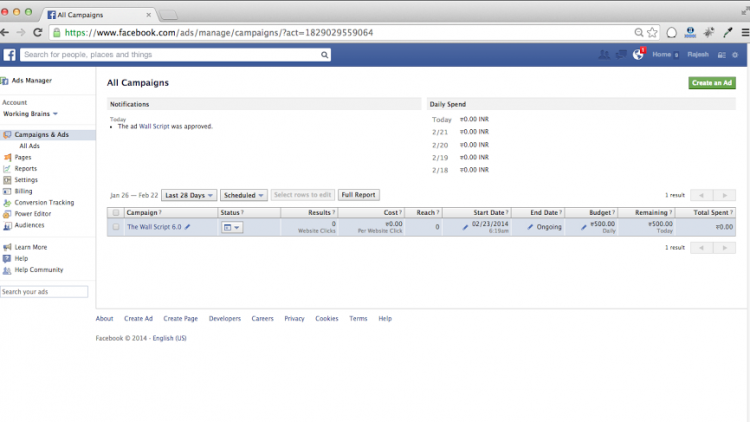Open The Wall Script 6.0 campaign link
The height and width of the screenshot is (422, 750).
click(x=154, y=227)
